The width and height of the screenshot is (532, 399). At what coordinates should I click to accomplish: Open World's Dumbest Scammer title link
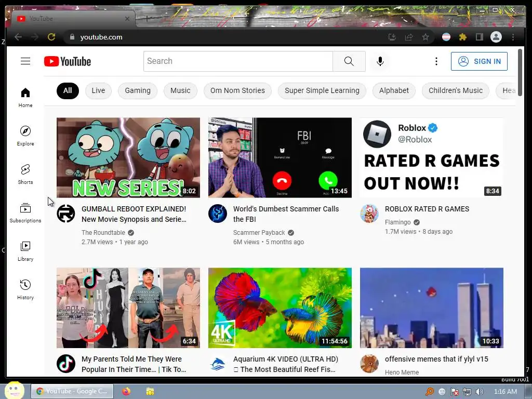click(x=286, y=214)
